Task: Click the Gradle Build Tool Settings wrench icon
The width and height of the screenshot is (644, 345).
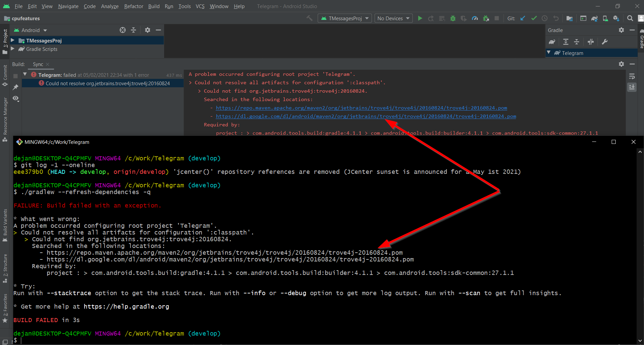Action: pos(605,42)
